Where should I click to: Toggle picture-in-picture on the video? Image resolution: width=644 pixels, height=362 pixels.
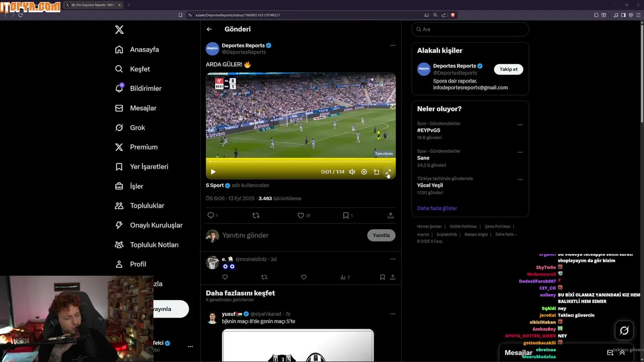coord(376,172)
